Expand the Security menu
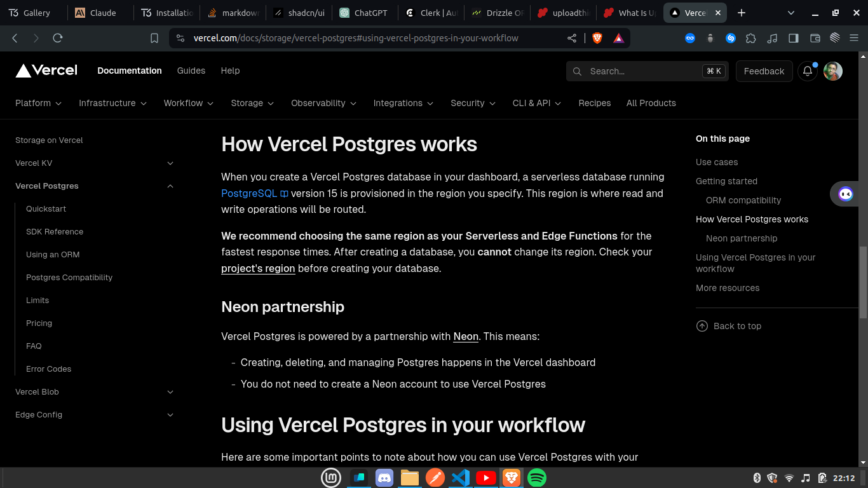The image size is (868, 488). coord(473,103)
